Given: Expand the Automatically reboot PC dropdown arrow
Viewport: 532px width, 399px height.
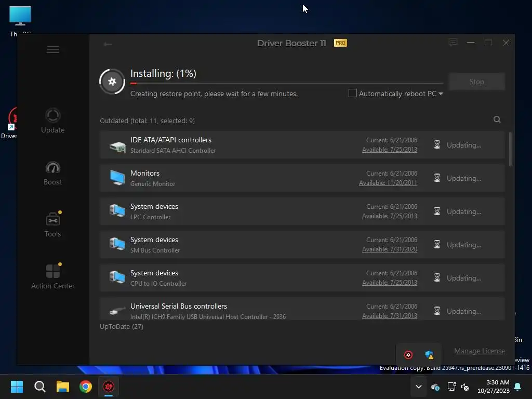Looking at the screenshot, I should click(441, 94).
